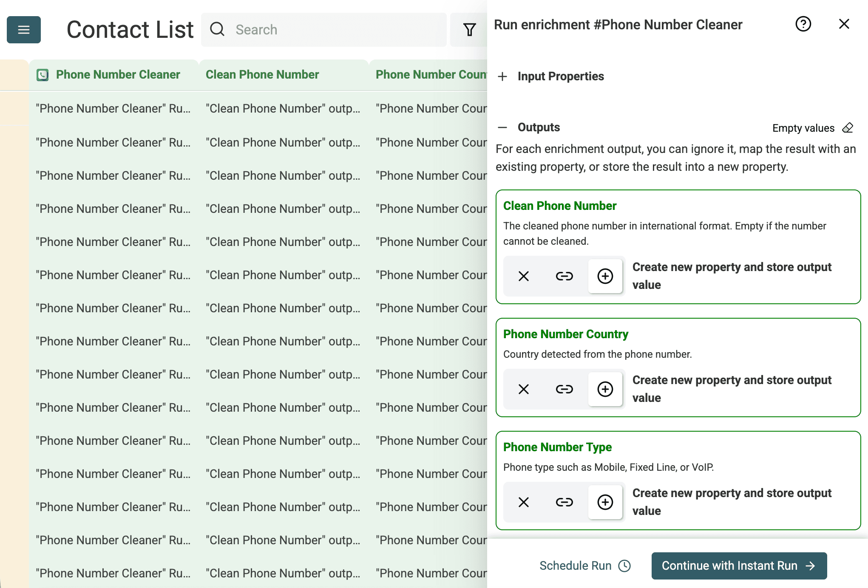Select the Clean Phone Number column header
This screenshot has height=588, width=868.
[x=262, y=74]
